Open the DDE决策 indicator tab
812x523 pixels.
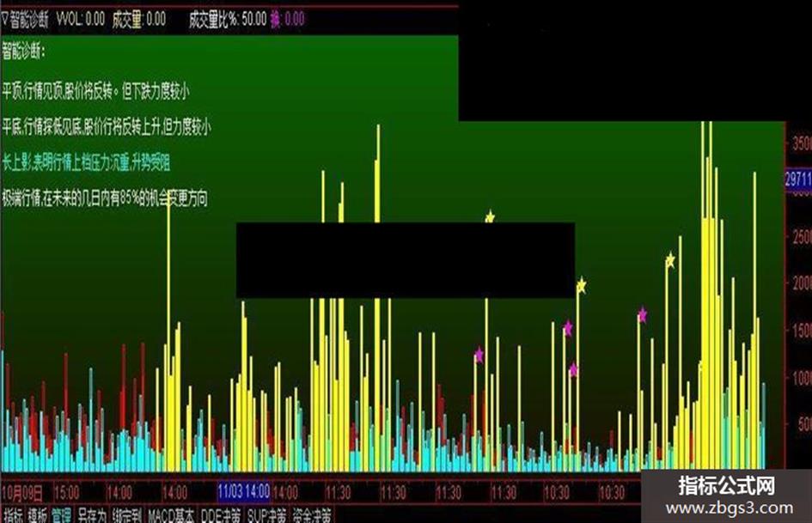[221, 516]
